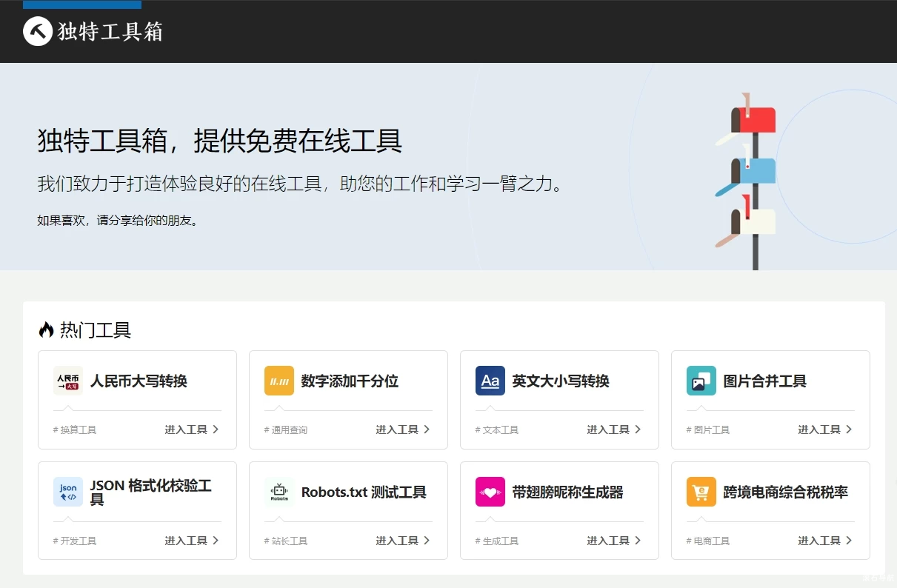Click the orange 数字添加千分位 icon
The width and height of the screenshot is (897, 588).
coord(279,381)
